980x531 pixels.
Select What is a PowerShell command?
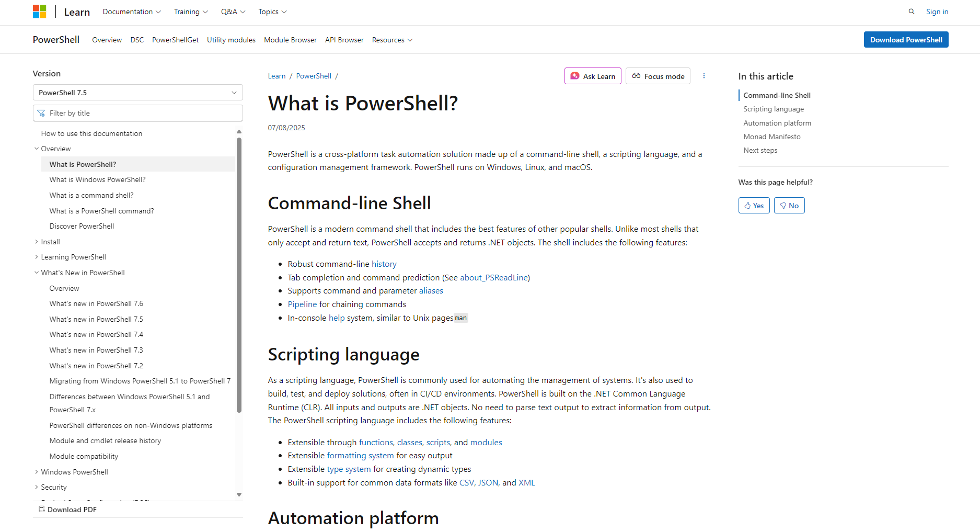pyautogui.click(x=101, y=211)
